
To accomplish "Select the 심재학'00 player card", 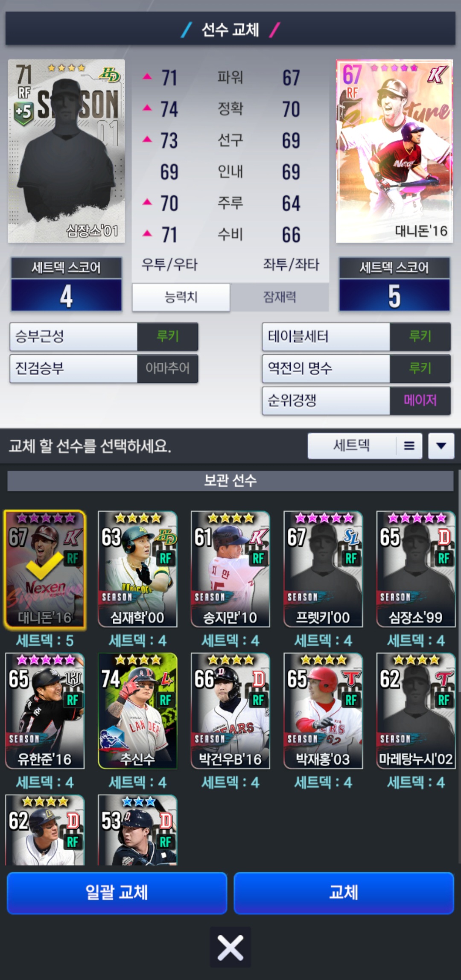I will click(x=137, y=569).
